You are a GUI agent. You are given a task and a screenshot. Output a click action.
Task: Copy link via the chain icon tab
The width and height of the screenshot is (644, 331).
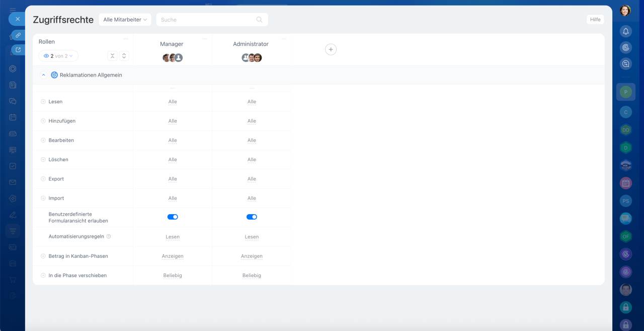pyautogui.click(x=18, y=35)
